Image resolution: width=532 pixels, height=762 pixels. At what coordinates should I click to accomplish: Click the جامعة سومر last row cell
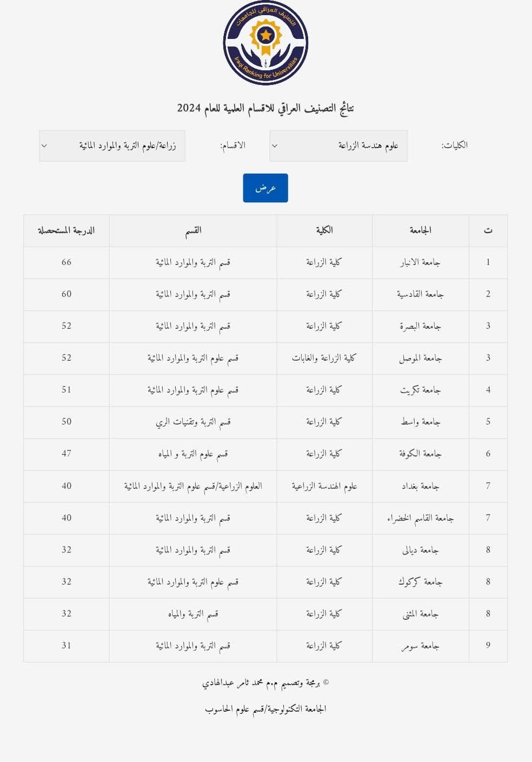pyautogui.click(x=420, y=645)
